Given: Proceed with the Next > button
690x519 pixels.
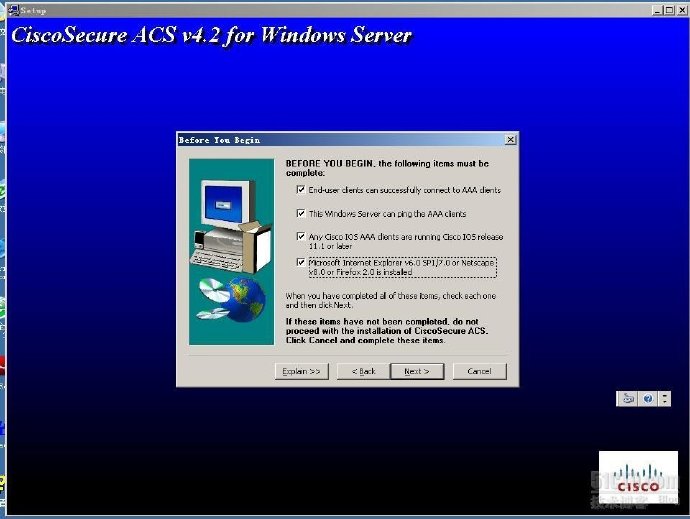Looking at the screenshot, I should click(x=417, y=371).
